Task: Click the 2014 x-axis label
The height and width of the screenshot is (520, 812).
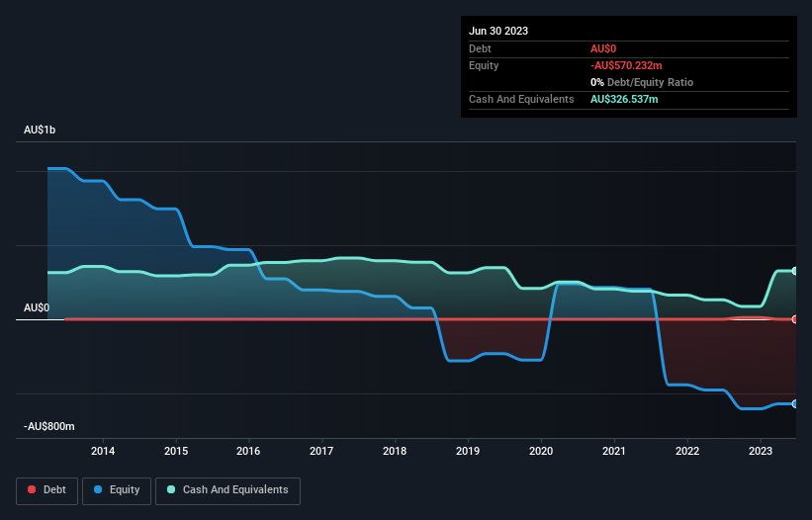Action: click(103, 451)
